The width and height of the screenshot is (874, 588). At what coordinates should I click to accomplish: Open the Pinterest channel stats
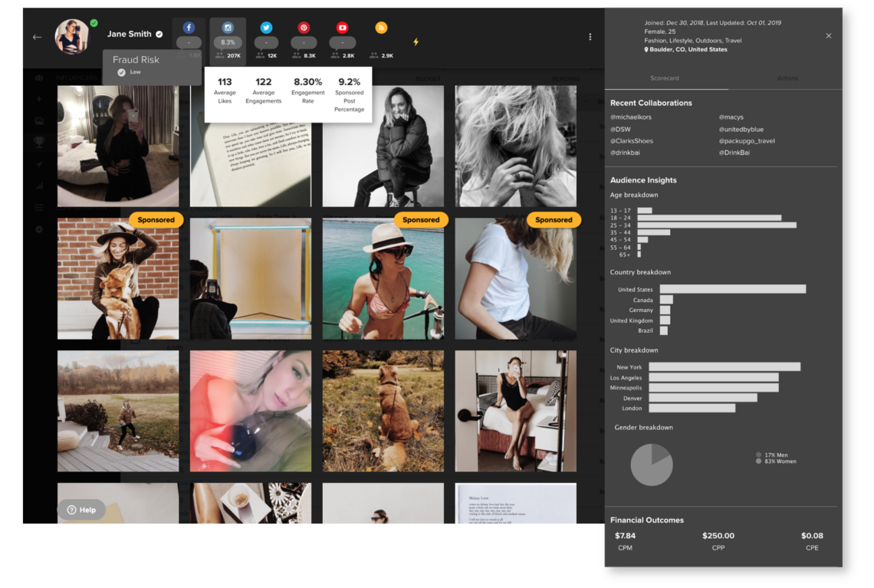click(x=304, y=28)
